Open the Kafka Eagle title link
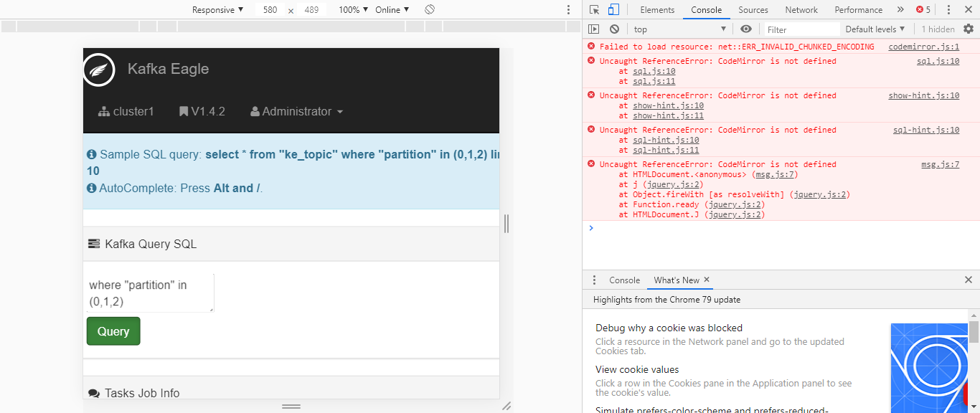980x413 pixels. tap(168, 69)
